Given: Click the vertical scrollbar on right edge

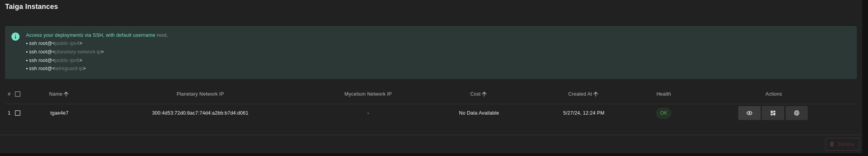Looking at the screenshot, I should [865, 77].
